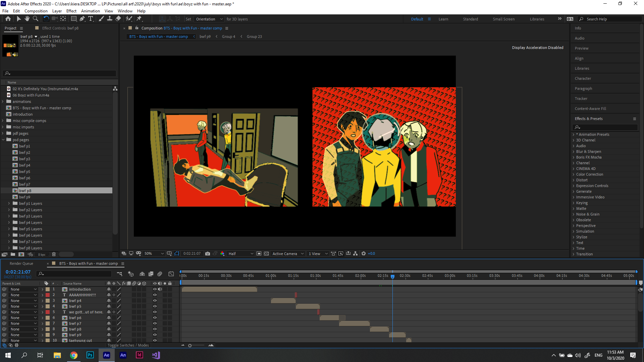Click the 8 bpc color depth button
The height and width of the screenshot is (362, 644).
[x=42, y=255]
